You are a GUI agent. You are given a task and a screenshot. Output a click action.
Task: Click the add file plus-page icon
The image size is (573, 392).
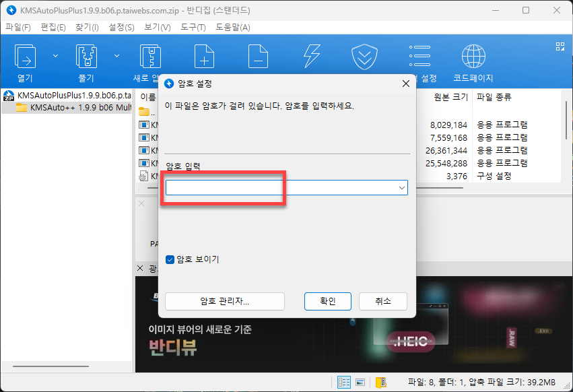(204, 57)
